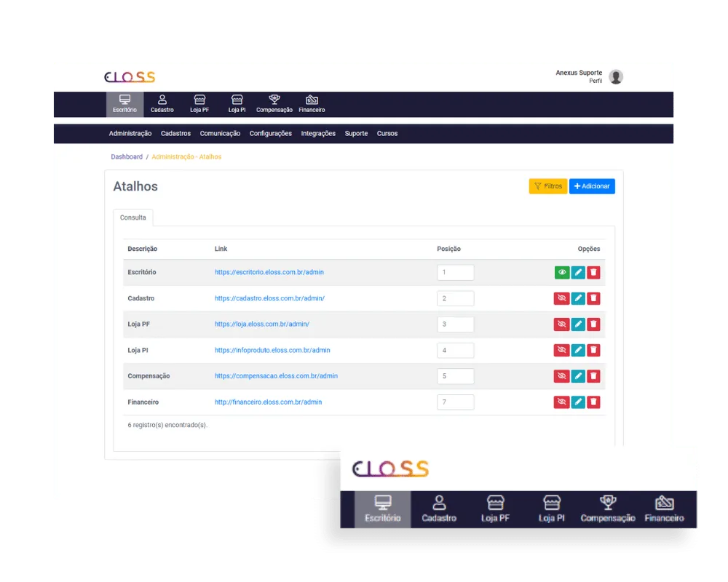
Task: Open the financeiro.eloss.com.br/admin link
Action: 269,402
